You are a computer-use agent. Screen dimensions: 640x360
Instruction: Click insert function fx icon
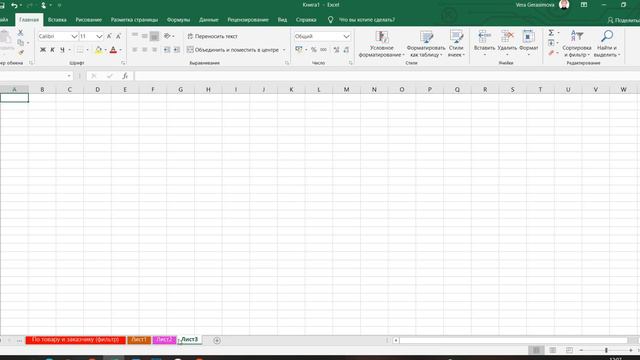point(125,76)
